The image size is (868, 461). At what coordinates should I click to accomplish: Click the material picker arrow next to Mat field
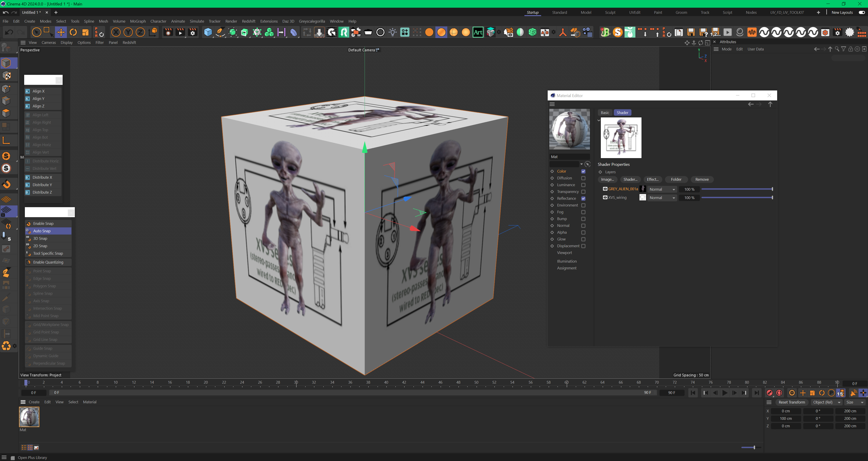click(587, 164)
